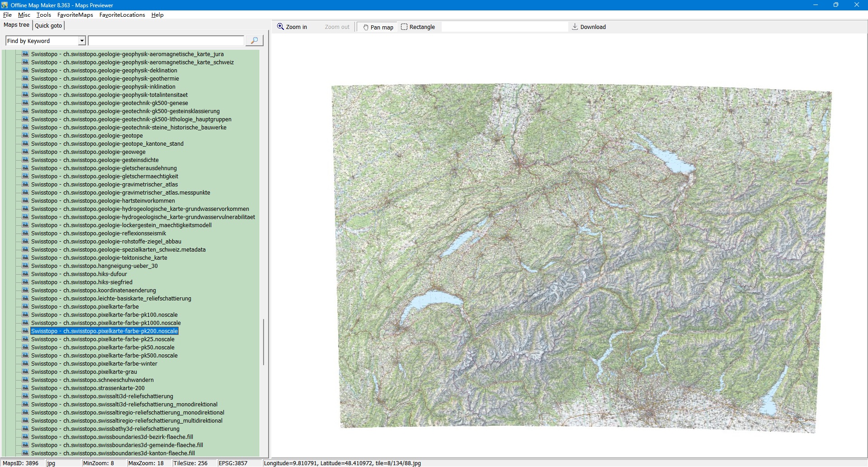This screenshot has height=467, width=868.
Task: Enable the Rectangle selection tool
Action: [418, 27]
